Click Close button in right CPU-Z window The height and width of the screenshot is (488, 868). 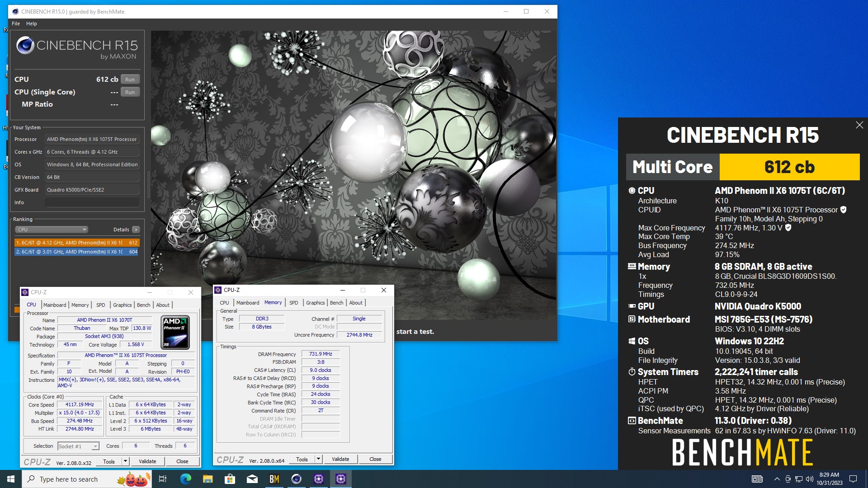point(375,460)
